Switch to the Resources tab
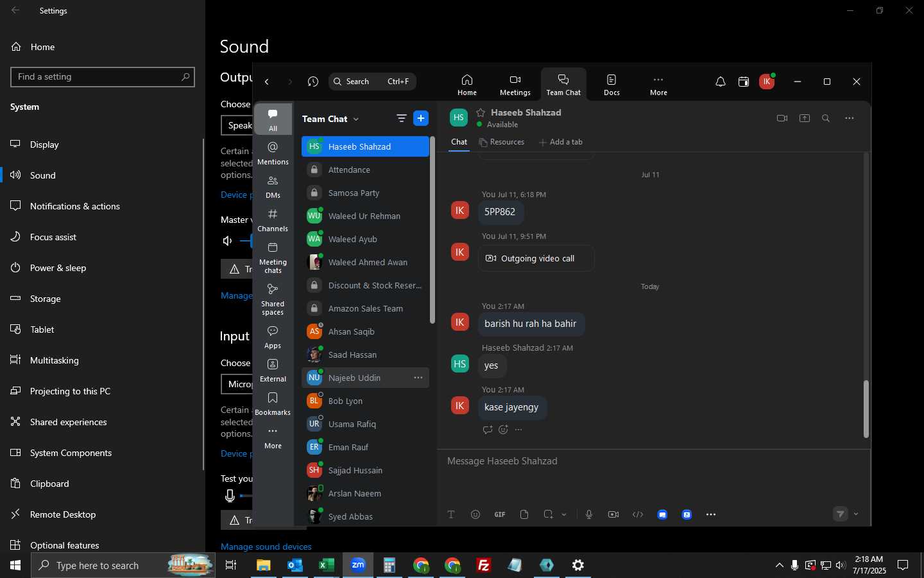The height and width of the screenshot is (578, 924). click(x=501, y=142)
